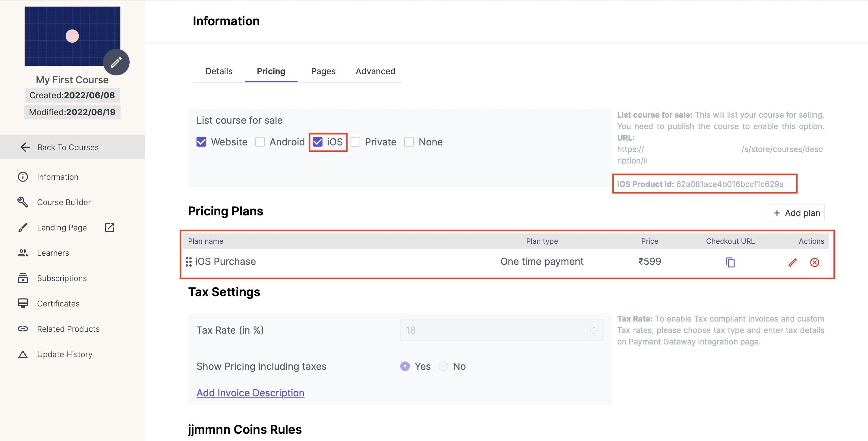Open Certificates section in sidebar
This screenshot has width=868, height=441.
[58, 303]
